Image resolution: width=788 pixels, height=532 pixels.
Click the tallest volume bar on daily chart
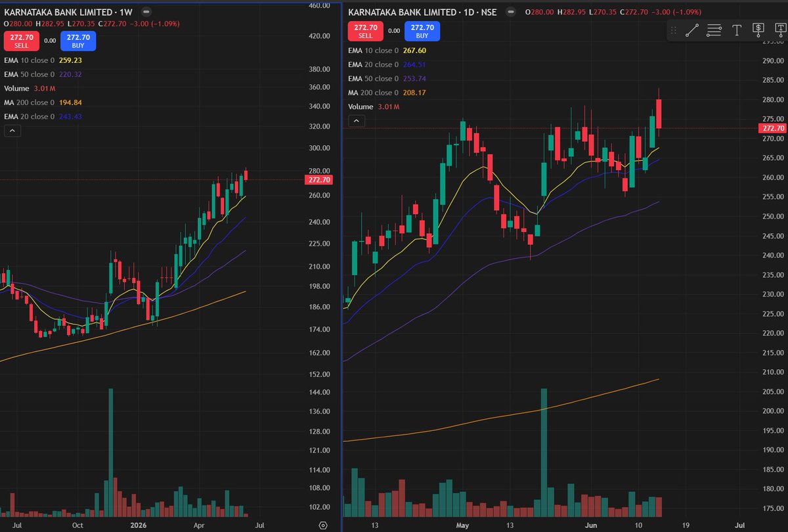tap(544, 452)
